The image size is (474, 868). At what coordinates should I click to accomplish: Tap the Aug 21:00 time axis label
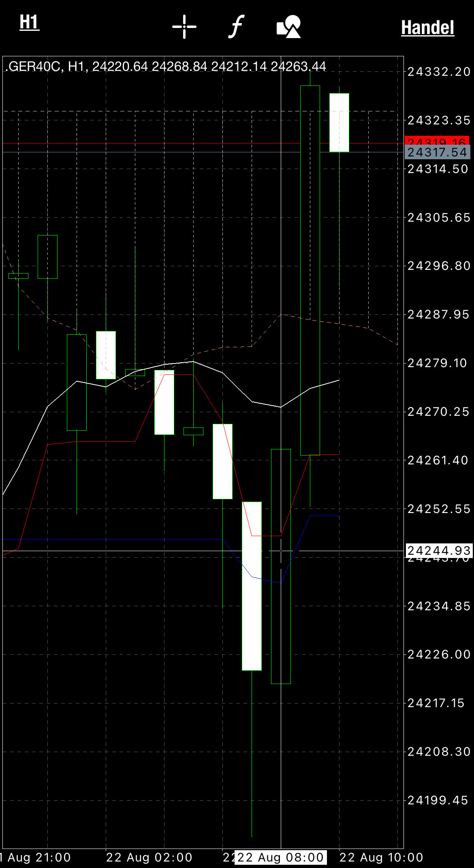(x=36, y=857)
